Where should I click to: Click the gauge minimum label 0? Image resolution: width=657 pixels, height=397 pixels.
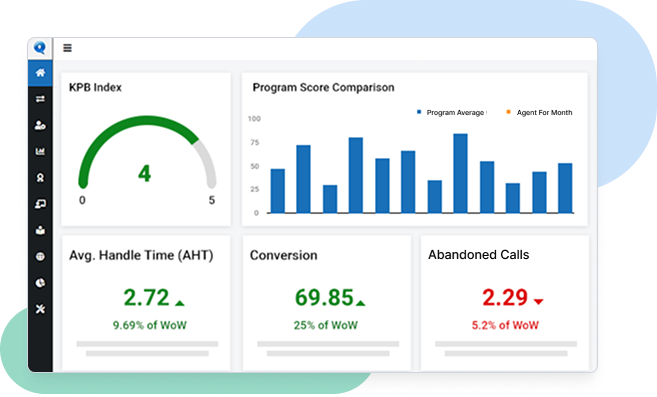[x=82, y=200]
